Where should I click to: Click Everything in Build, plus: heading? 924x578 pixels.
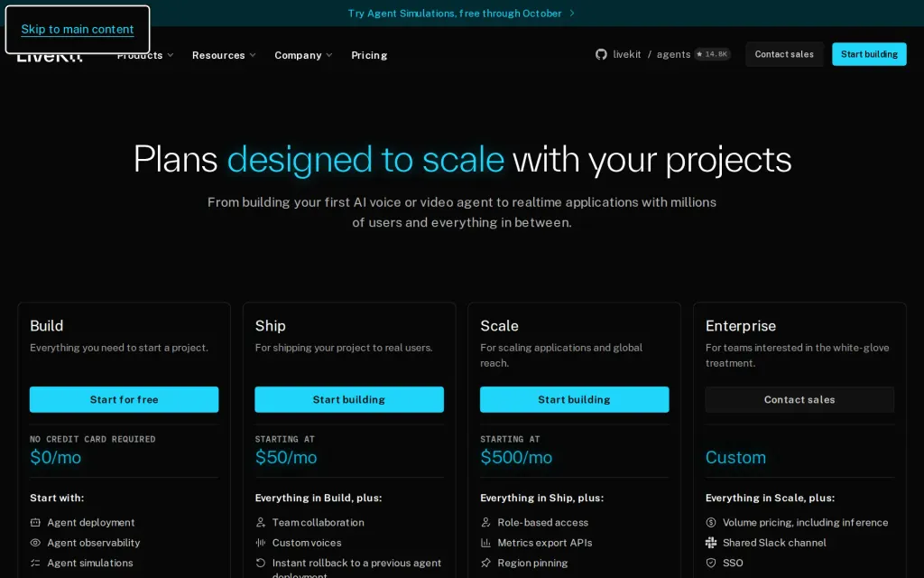click(319, 498)
